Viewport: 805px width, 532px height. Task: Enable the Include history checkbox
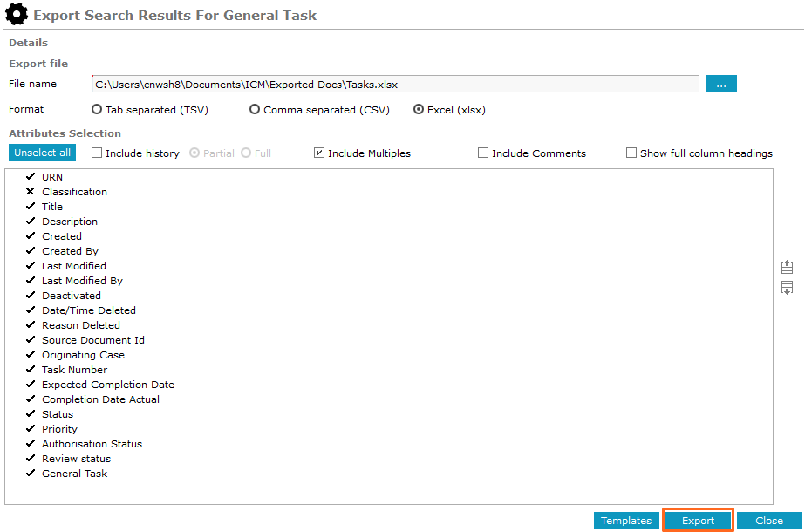pyautogui.click(x=98, y=153)
